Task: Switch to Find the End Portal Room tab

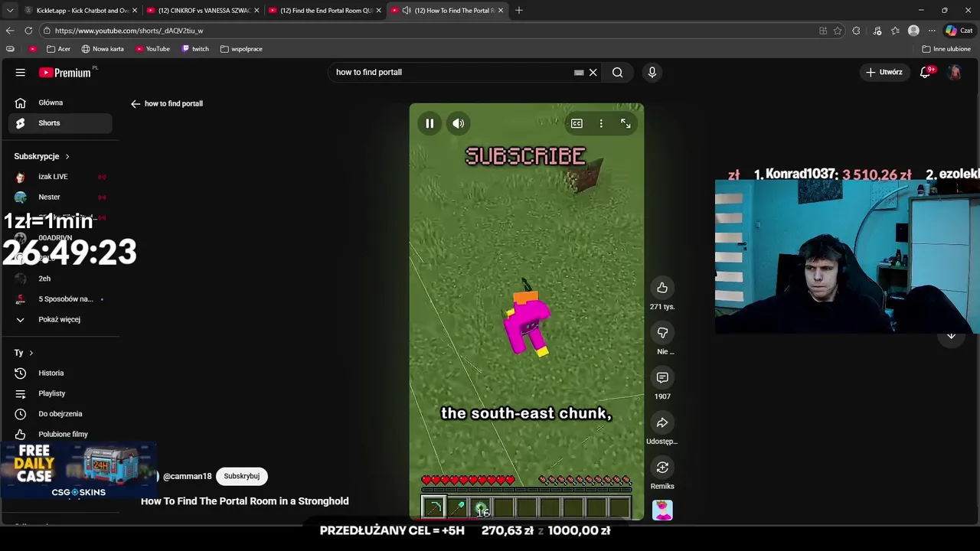Action: pyautogui.click(x=324, y=11)
